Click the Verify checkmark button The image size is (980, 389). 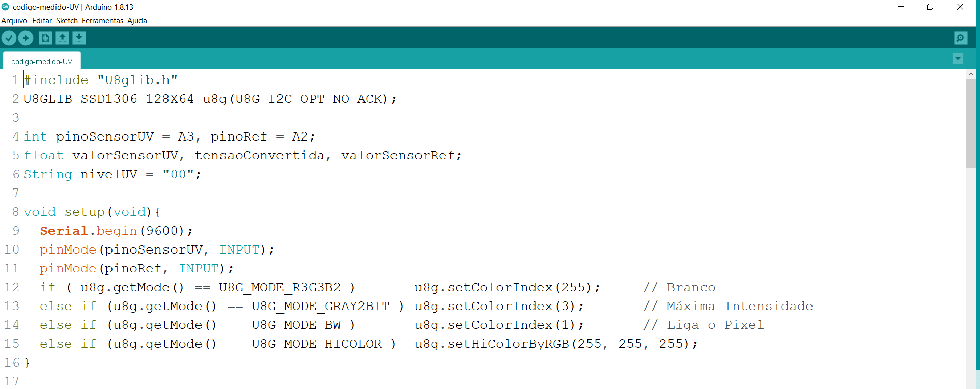pos(9,38)
